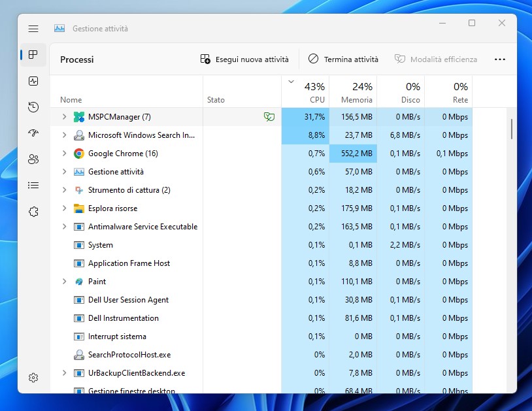Viewport: 532px width, 411px height.
Task: Click Termina attività button
Action: pyautogui.click(x=343, y=59)
